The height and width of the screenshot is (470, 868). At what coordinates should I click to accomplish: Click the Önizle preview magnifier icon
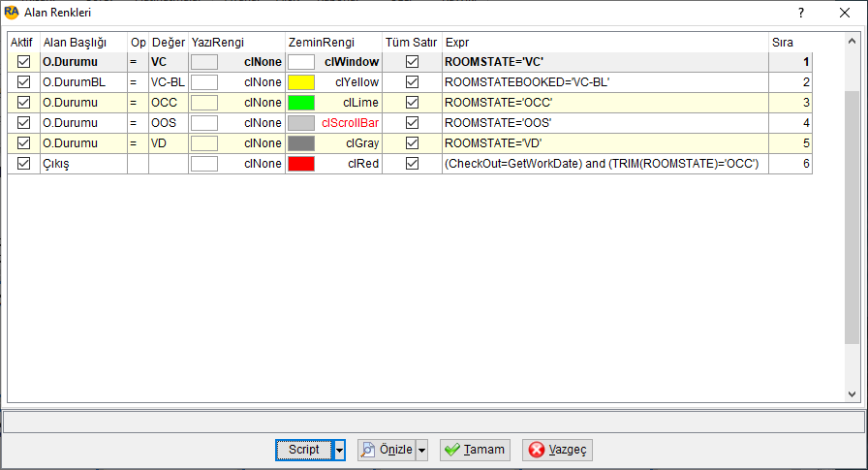367,450
